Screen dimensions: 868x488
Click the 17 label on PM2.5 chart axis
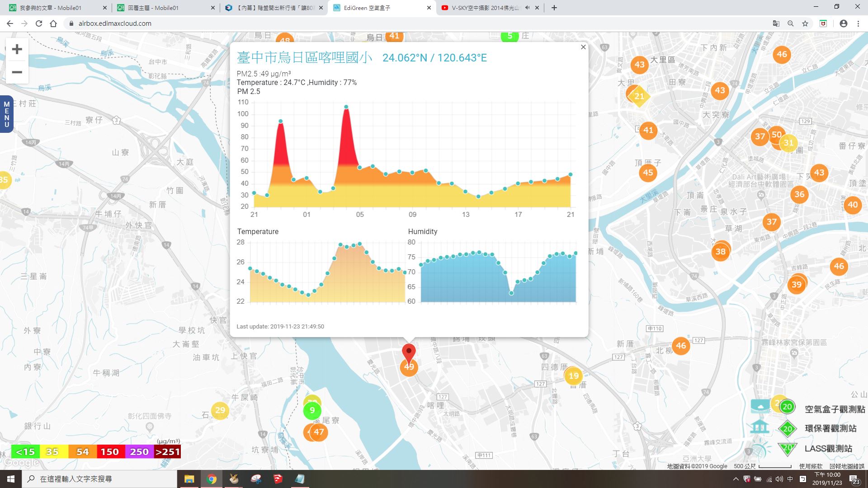coord(518,215)
